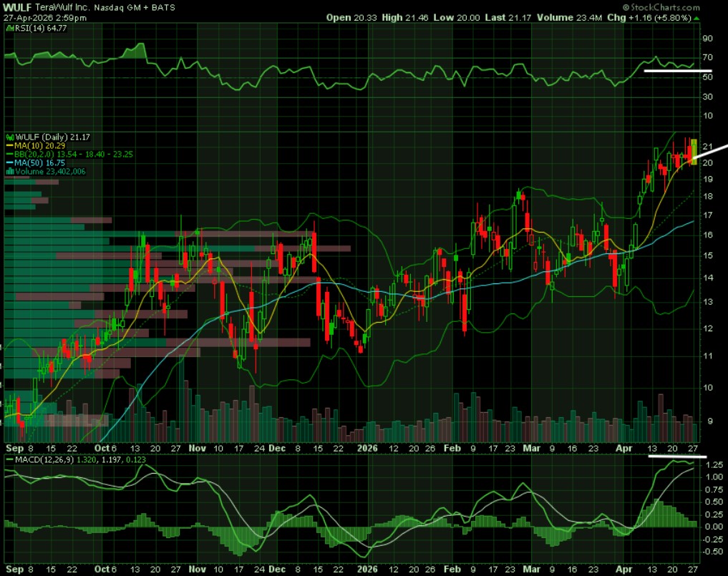Click the WULF (Daily) 21.17 legend label

point(52,137)
